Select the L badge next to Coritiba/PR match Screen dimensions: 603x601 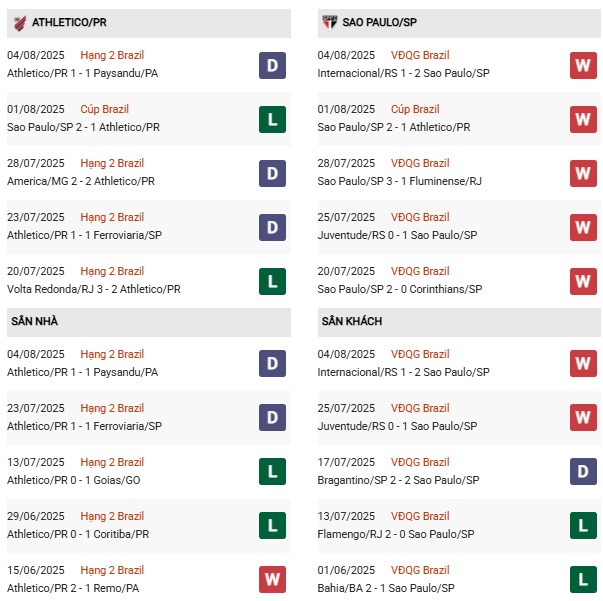(x=272, y=526)
